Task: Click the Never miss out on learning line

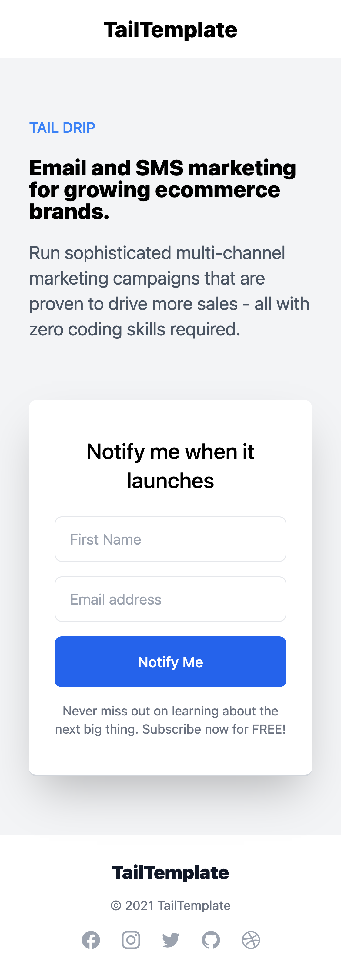Action: [170, 711]
